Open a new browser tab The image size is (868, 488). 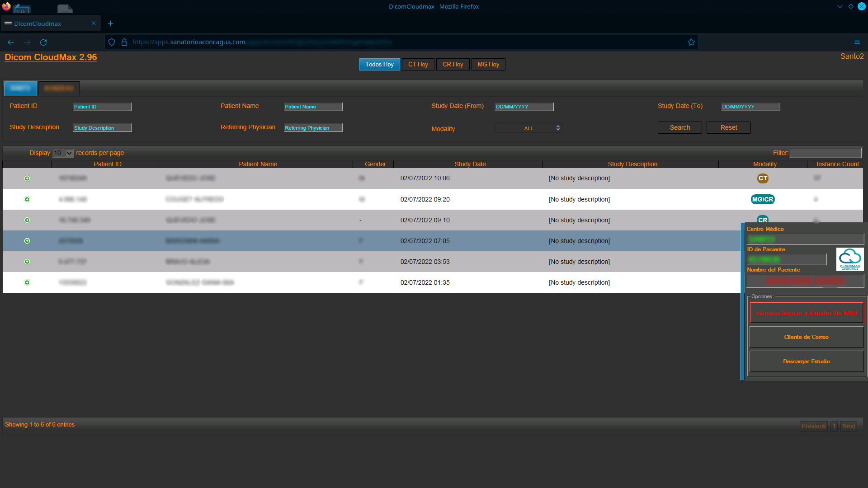(x=110, y=23)
